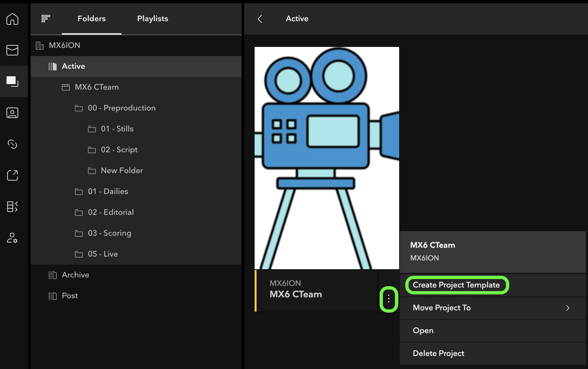Viewport: 588px width, 369px height.
Task: Switch to the Playlists tab
Action: coord(152,19)
